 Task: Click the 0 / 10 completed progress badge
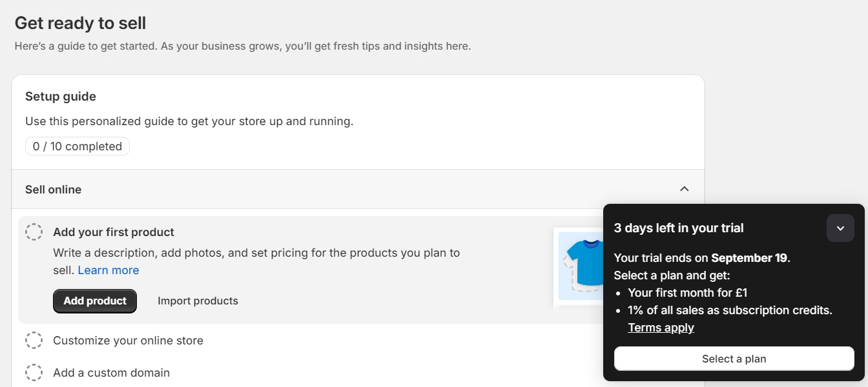[x=77, y=146]
